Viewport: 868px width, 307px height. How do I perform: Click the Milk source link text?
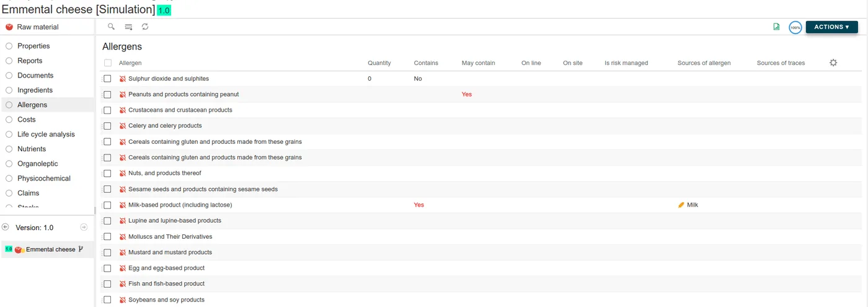693,205
